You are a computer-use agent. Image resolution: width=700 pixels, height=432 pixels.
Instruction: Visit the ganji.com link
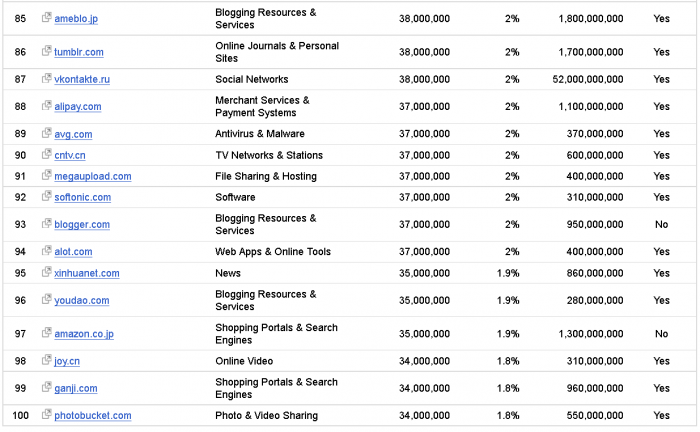[76, 388]
